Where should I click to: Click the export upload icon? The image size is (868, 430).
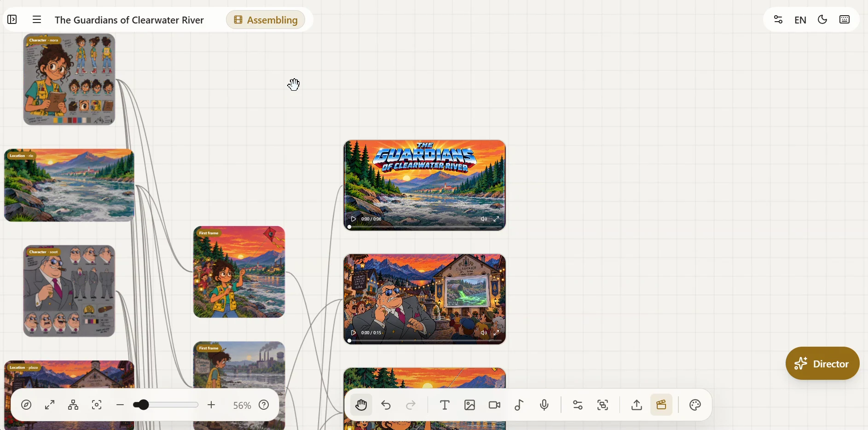(637, 405)
